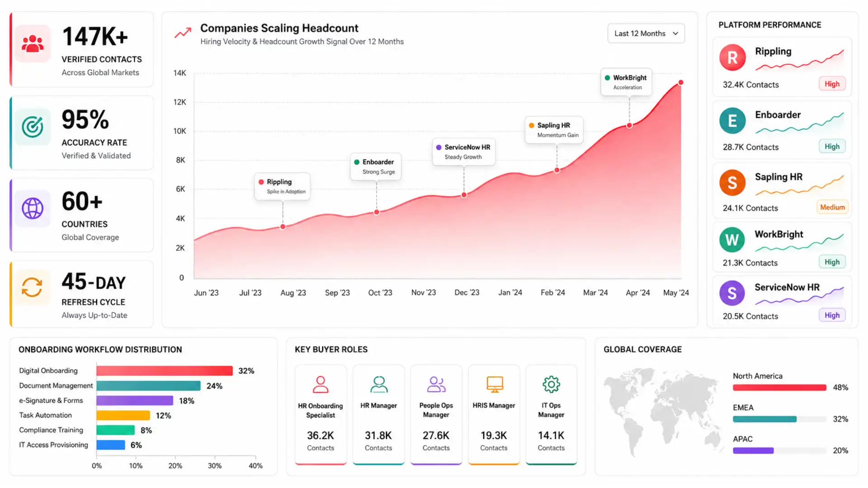Image resolution: width=868 pixels, height=488 pixels.
Task: Click the Onboarding Workflow Distribution heading
Action: [x=100, y=350]
